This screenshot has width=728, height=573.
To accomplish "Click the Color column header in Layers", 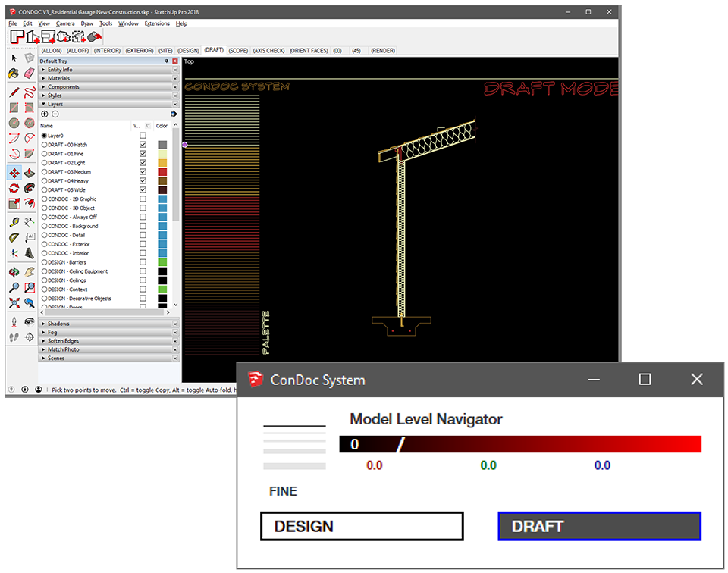I will [162, 126].
